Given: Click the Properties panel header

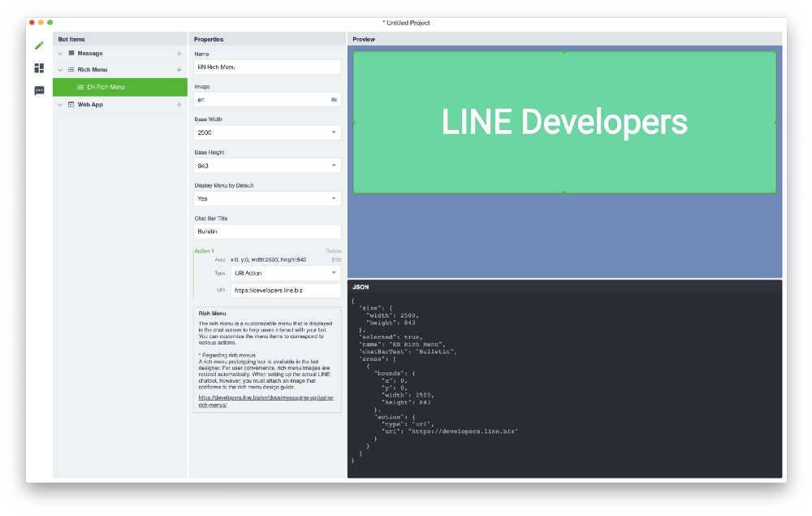Looking at the screenshot, I should tap(267, 39).
